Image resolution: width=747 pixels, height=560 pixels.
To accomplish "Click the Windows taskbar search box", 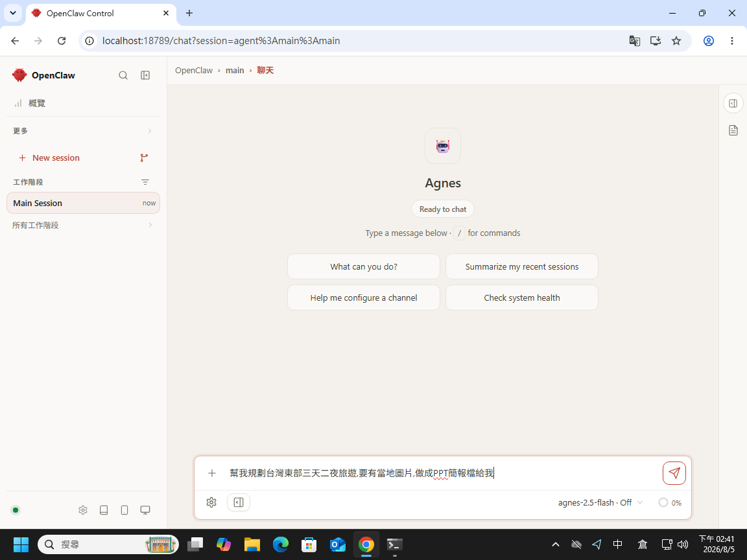I will tap(108, 544).
